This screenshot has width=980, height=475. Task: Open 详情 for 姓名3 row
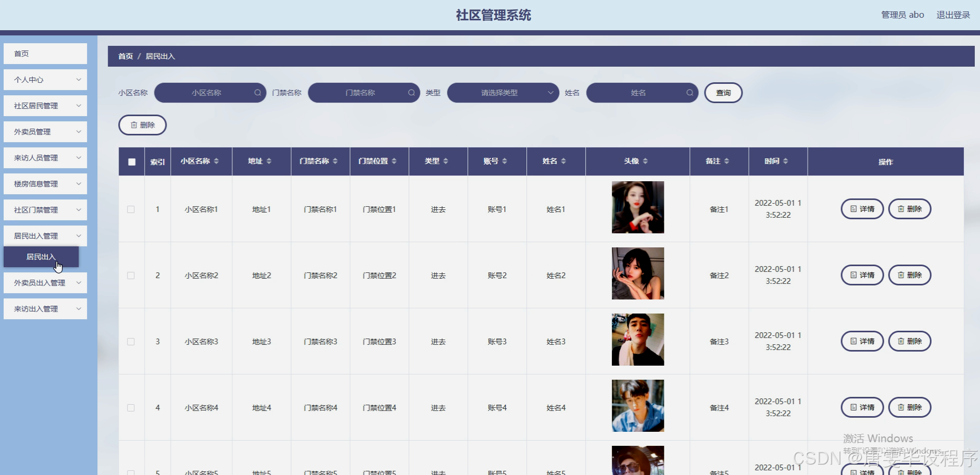coord(862,341)
